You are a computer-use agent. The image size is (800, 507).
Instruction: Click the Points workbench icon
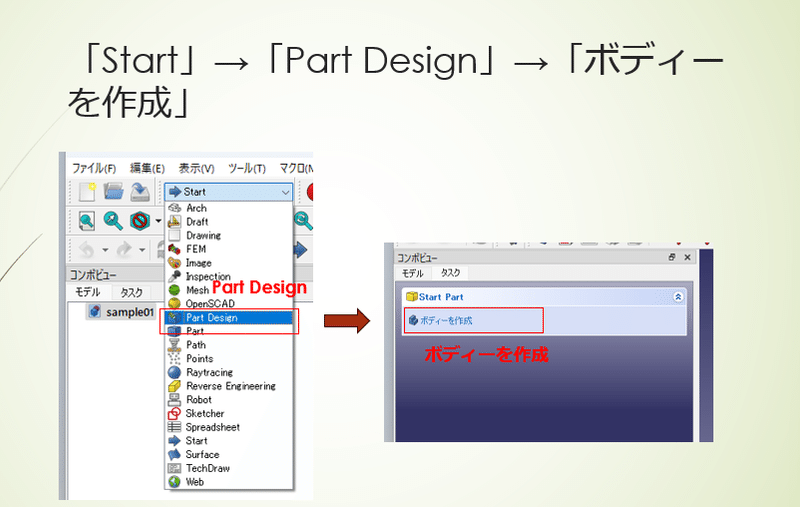tap(174, 359)
